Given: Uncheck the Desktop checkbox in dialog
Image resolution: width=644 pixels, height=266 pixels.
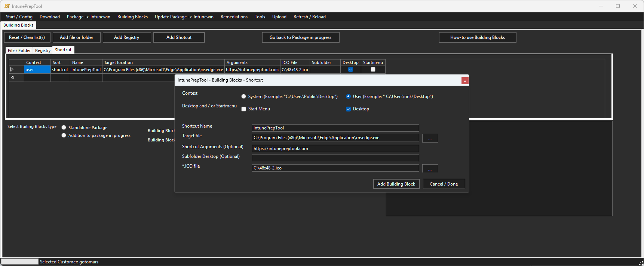Looking at the screenshot, I should coord(349,109).
